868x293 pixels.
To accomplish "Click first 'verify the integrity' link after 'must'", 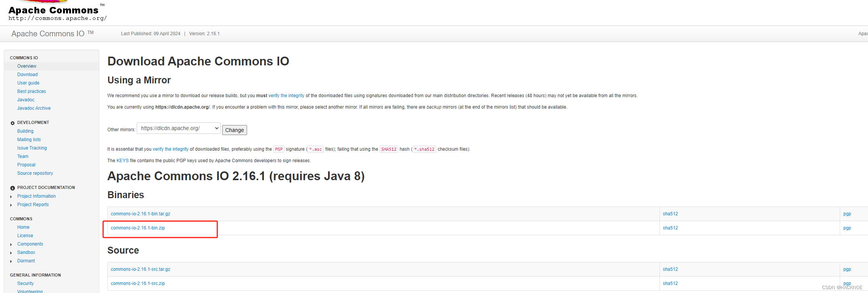I will (286, 96).
